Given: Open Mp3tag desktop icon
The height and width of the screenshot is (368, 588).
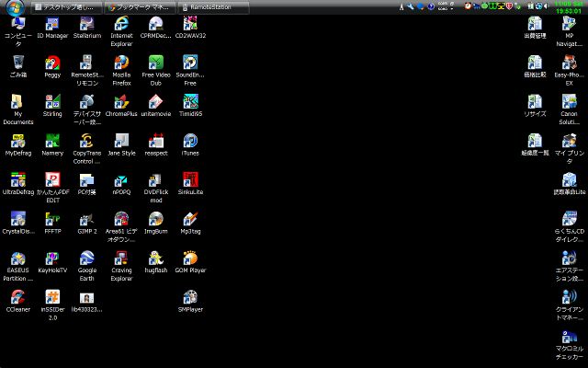Looking at the screenshot, I should coord(190,224).
